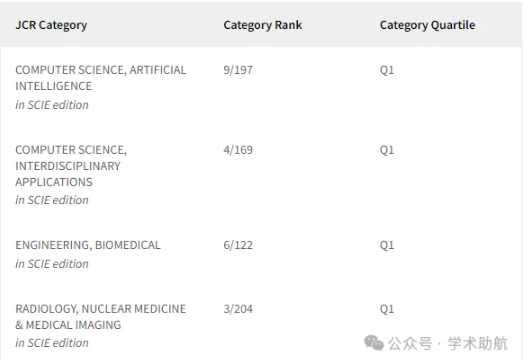
Task: Select the 3/204 rank value
Action: coord(238,309)
